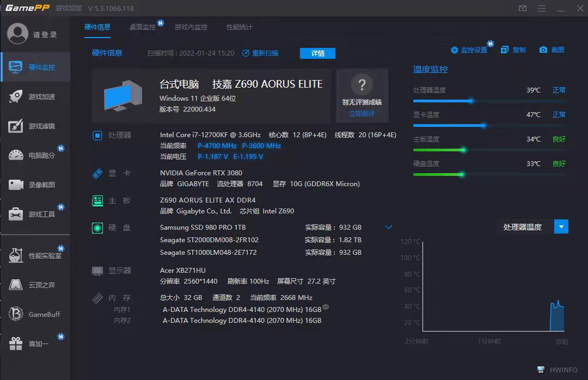Click the Seagate ST2000DM008-2FR102 row
This screenshot has width=588, height=380.
pos(261,240)
